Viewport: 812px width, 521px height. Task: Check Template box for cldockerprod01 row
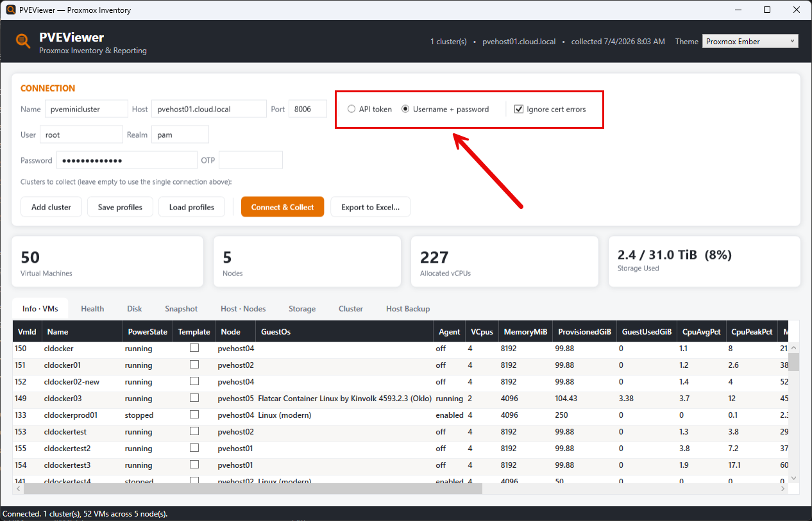(x=194, y=415)
